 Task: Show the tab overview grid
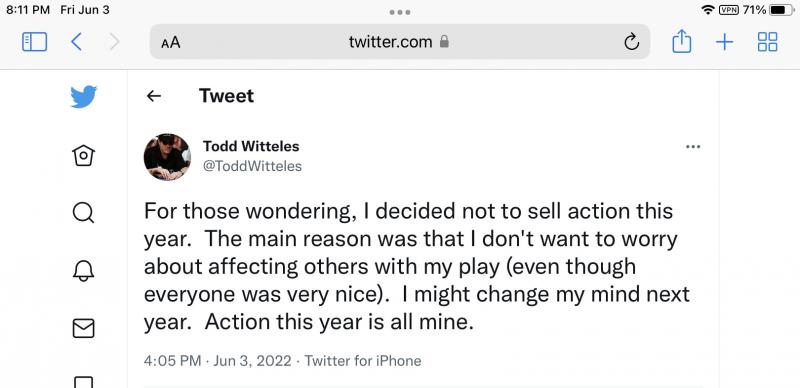(x=767, y=42)
